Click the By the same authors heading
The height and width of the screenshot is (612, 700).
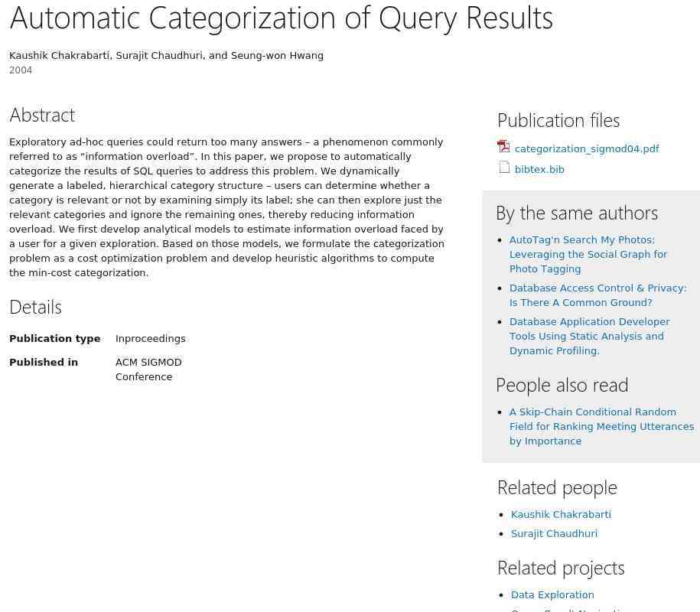pos(577,213)
